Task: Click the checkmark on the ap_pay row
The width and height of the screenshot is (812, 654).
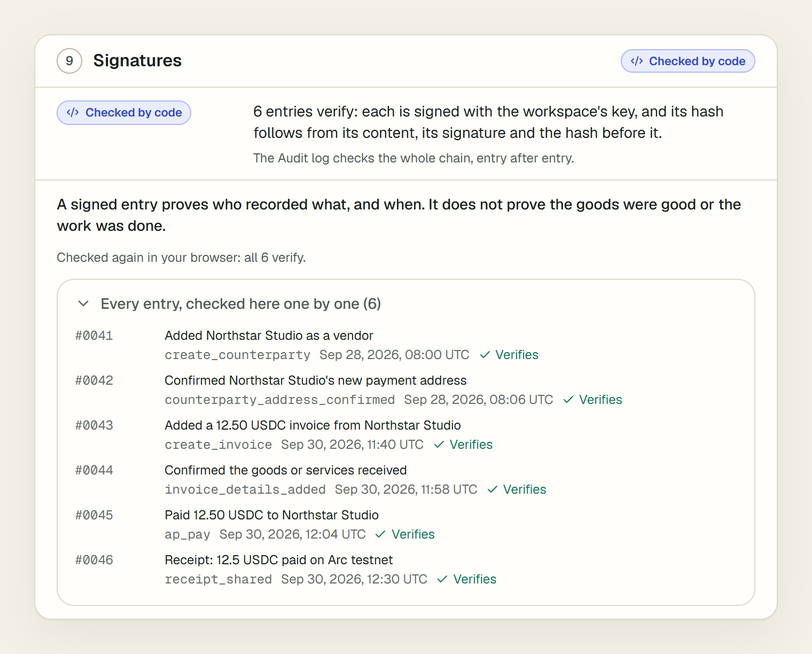Action: [380, 534]
